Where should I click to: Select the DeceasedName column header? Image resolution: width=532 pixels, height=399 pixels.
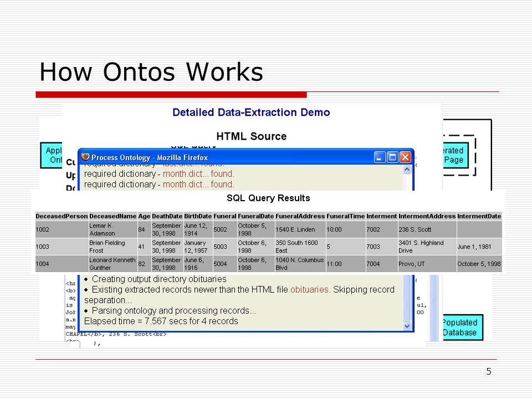point(113,216)
